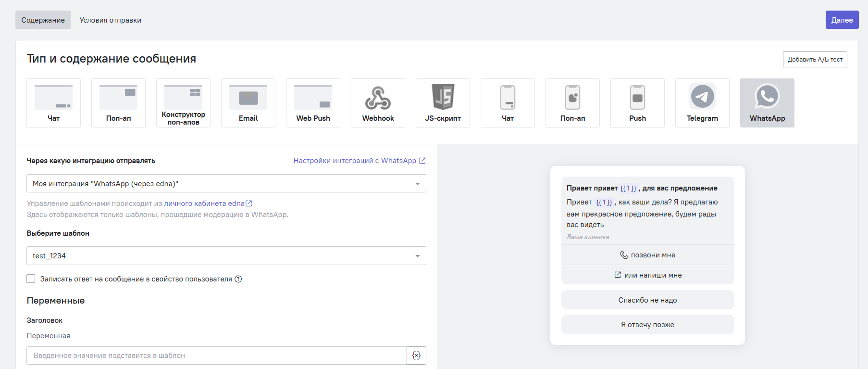868x369 pixels.
Task: Choose Конструктор поп-апов message type
Action: [x=183, y=103]
